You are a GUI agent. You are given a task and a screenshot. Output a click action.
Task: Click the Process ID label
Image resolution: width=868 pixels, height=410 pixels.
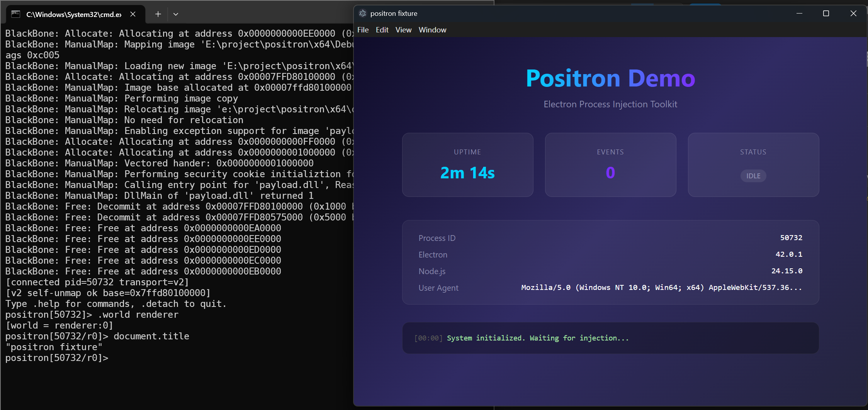point(437,238)
